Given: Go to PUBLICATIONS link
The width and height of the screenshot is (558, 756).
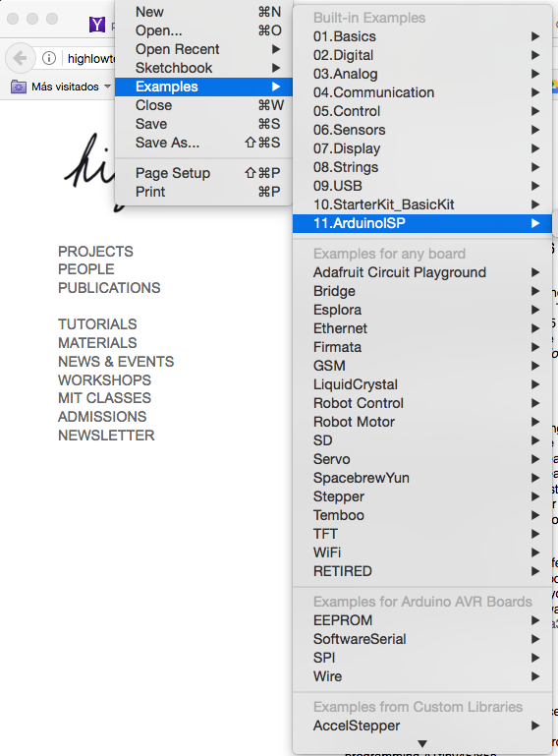Looking at the screenshot, I should 109,288.
